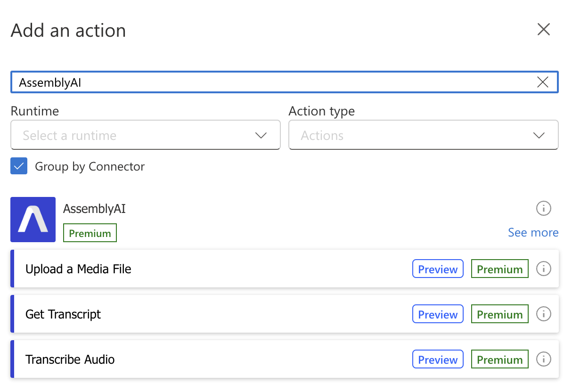The height and width of the screenshot is (392, 572).
Task: Click the Premium label under AssemblyAI
Action: coord(90,232)
